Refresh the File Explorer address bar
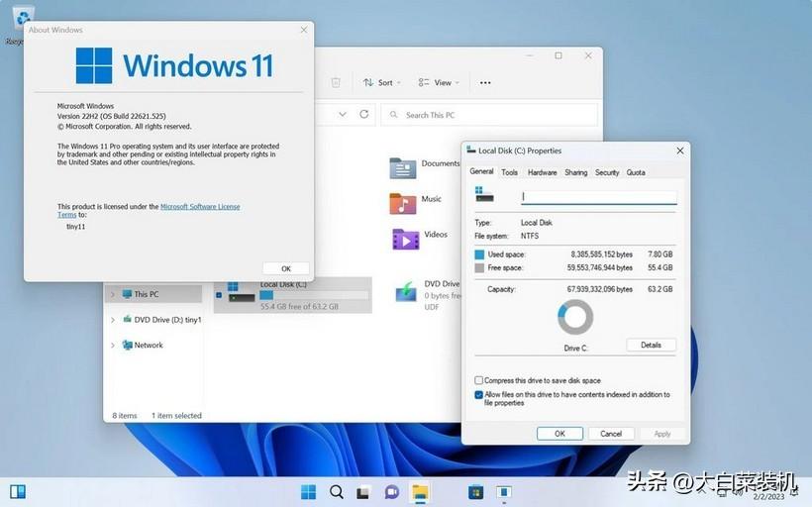The image size is (812, 507). point(364,114)
